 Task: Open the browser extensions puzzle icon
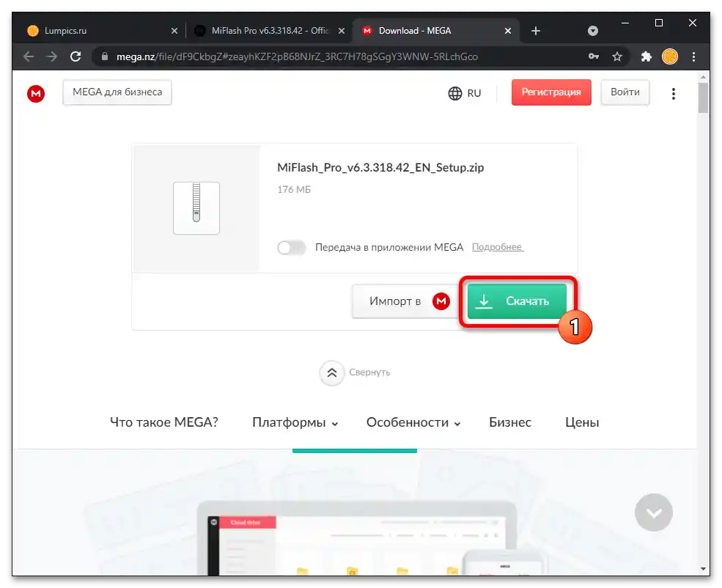[x=647, y=56]
